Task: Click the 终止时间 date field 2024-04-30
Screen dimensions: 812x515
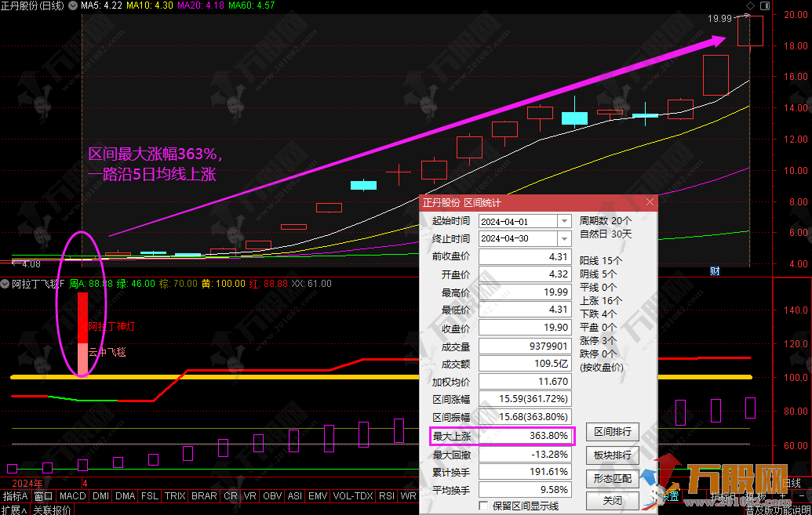Action: pos(519,238)
